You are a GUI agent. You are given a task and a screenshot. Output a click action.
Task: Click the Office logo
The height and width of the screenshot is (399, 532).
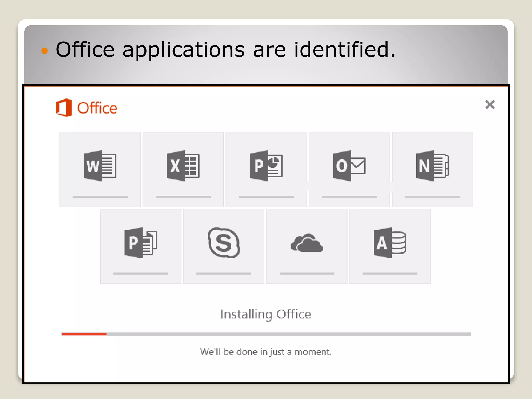(x=86, y=108)
